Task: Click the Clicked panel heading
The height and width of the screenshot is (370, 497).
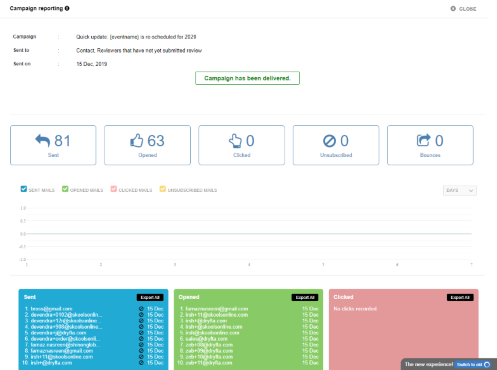Action: pos(343,297)
